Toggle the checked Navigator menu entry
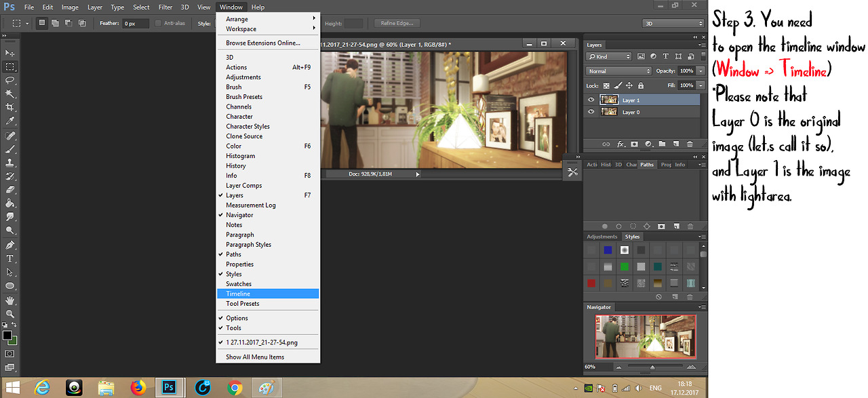This screenshot has height=398, width=868. pyautogui.click(x=239, y=215)
